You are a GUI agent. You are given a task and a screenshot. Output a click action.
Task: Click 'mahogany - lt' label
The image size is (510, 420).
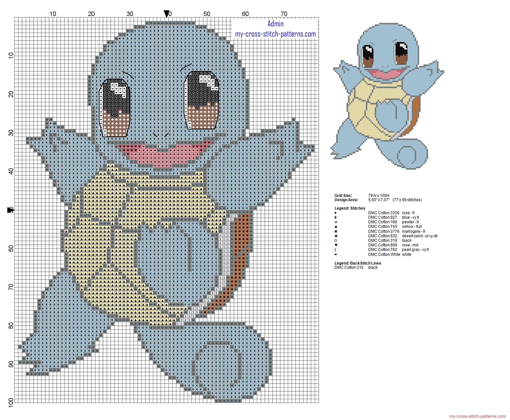(x=414, y=231)
